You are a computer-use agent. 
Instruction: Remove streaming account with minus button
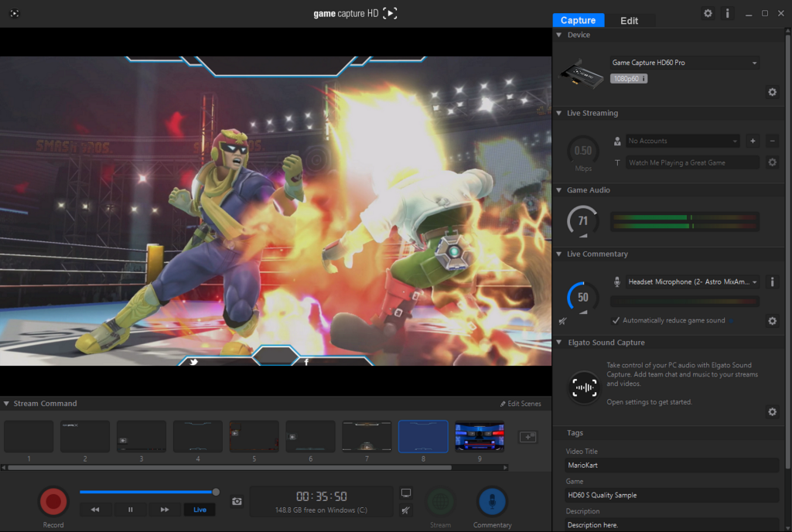click(772, 141)
